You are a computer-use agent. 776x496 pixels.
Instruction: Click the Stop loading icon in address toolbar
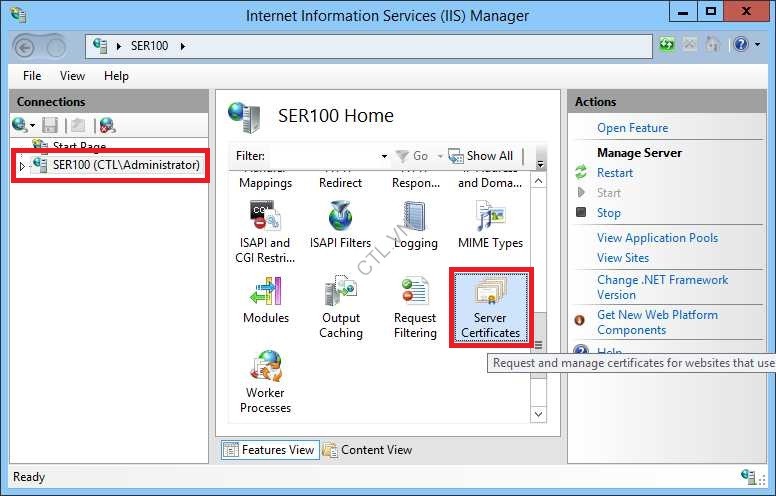point(689,45)
